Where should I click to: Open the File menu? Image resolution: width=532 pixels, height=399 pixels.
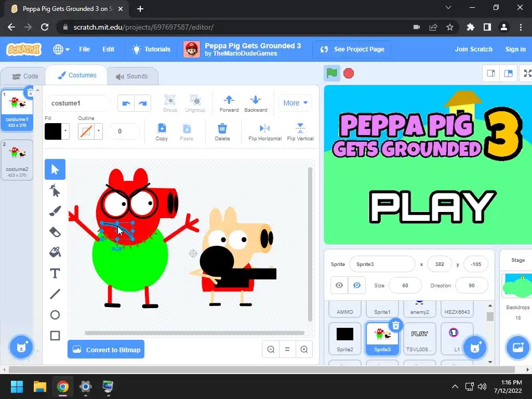[85, 49]
